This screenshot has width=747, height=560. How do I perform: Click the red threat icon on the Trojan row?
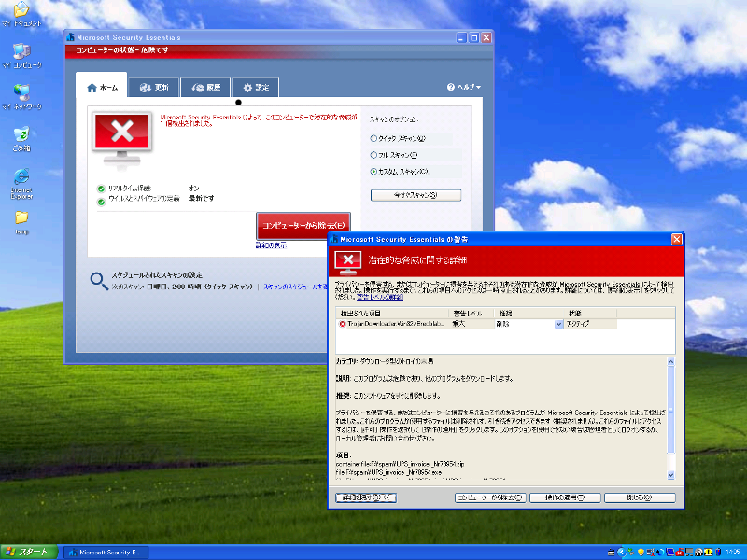(x=342, y=324)
